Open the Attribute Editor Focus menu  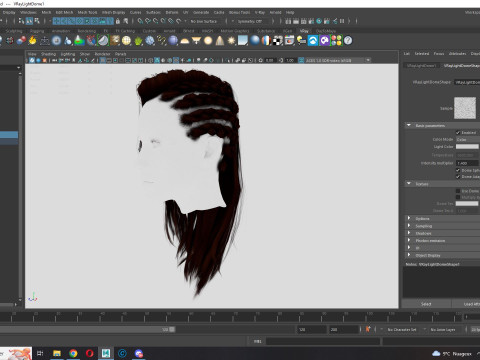[x=439, y=54]
